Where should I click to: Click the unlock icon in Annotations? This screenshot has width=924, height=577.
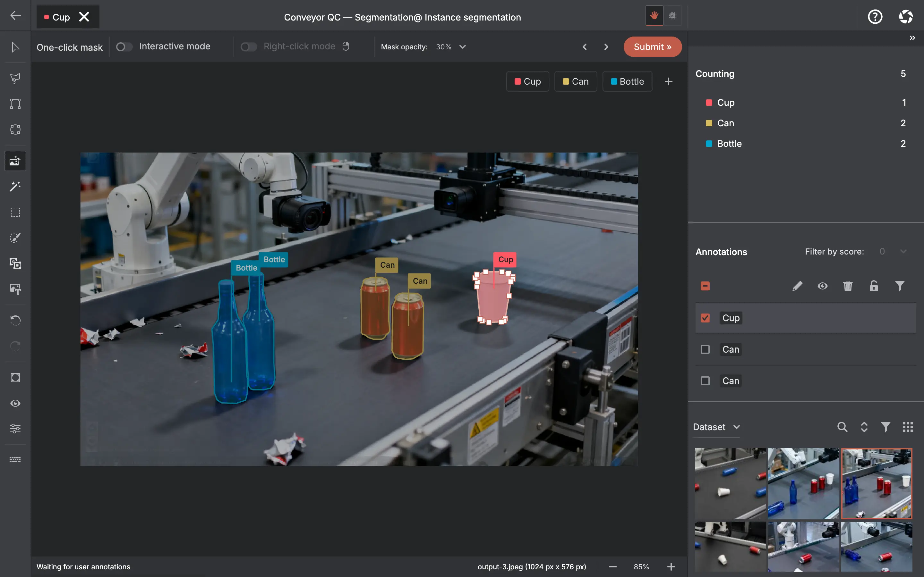tap(874, 286)
